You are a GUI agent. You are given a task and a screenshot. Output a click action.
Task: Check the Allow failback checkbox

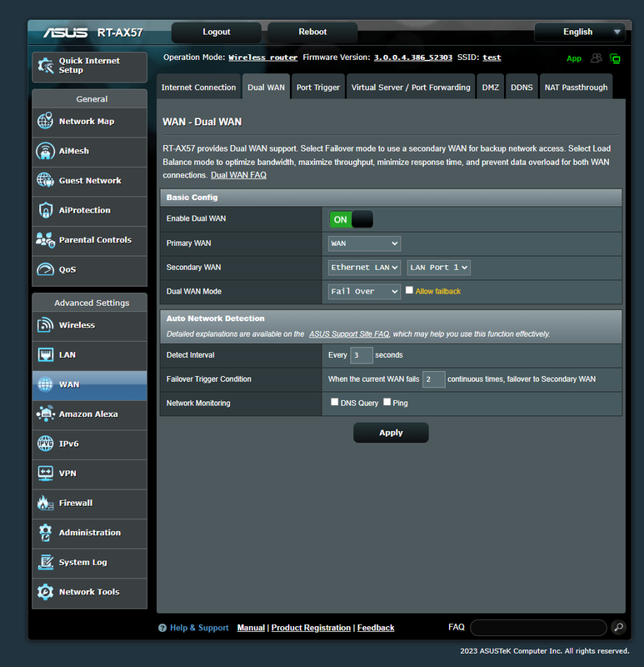click(409, 290)
